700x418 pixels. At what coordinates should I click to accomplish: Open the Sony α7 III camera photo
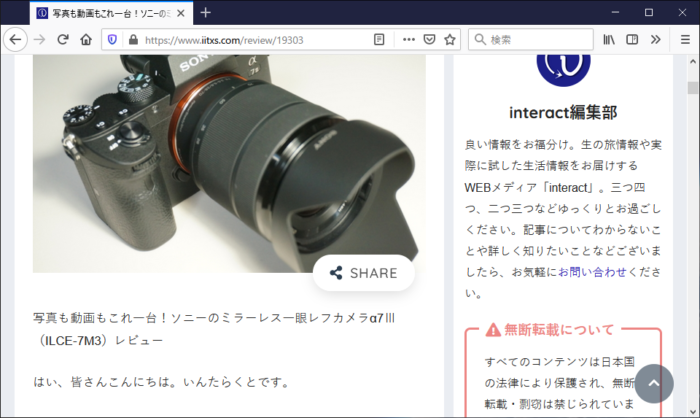pos(229,163)
